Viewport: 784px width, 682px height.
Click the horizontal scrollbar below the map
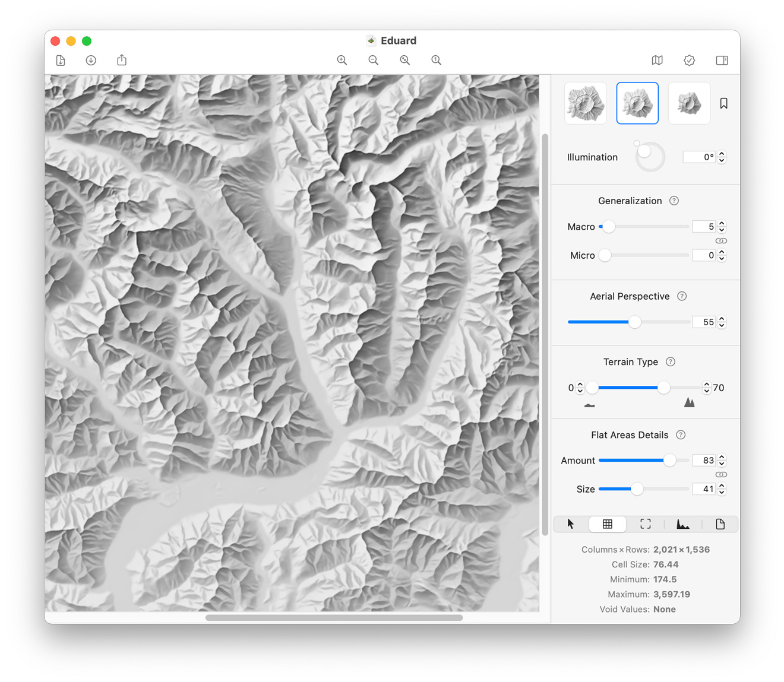(334, 618)
